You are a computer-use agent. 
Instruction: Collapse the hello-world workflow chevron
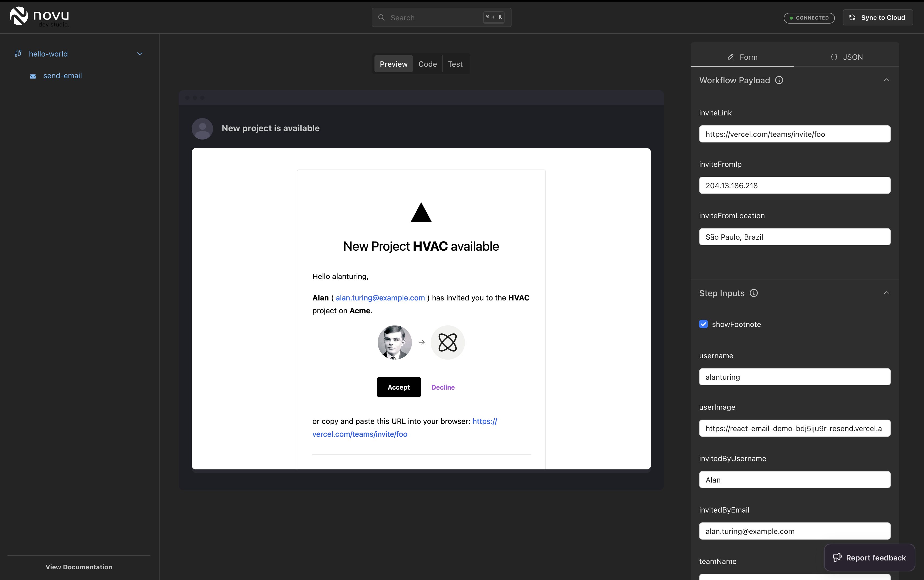[139, 54]
